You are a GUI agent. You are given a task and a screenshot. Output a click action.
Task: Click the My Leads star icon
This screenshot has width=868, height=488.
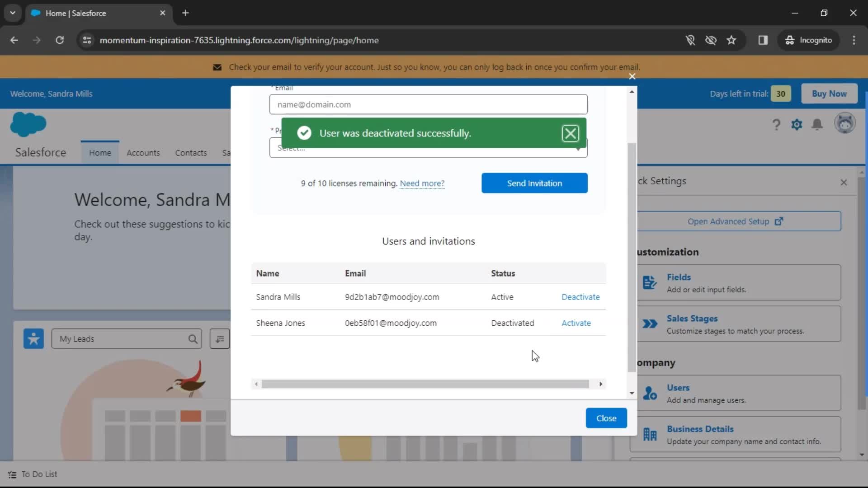coord(33,338)
